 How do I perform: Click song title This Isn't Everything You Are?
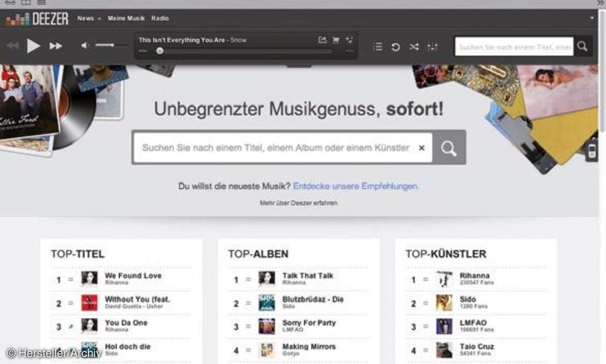point(181,40)
